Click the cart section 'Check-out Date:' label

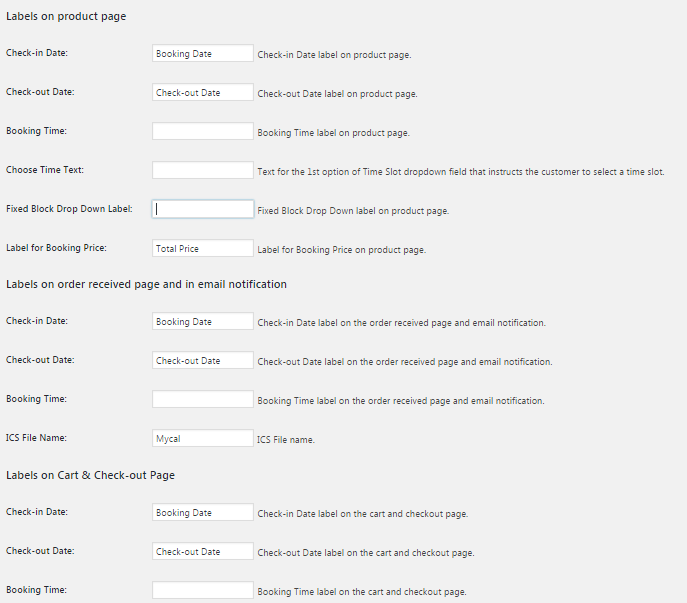coord(40,551)
